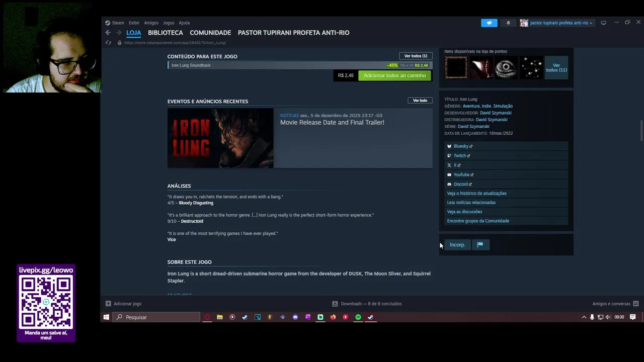
Task: Click the Windows Pesquisar search box
Action: 157,317
